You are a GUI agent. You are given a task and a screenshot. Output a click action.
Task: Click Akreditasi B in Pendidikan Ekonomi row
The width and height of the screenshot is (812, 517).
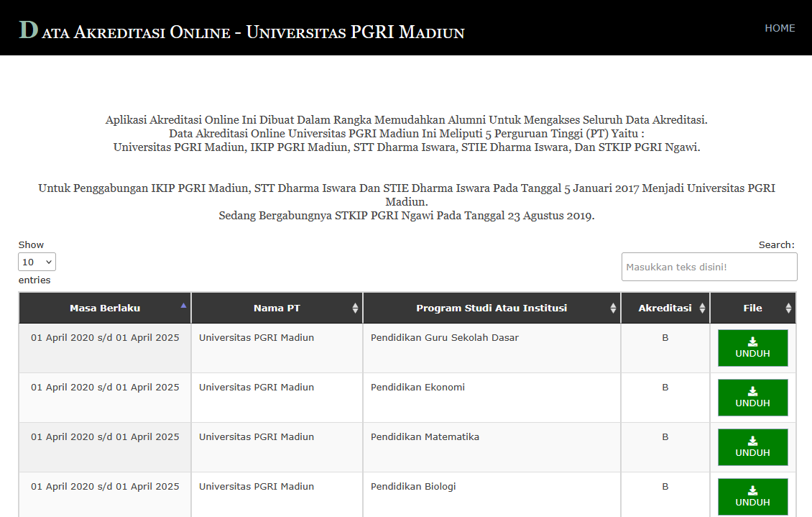click(665, 388)
